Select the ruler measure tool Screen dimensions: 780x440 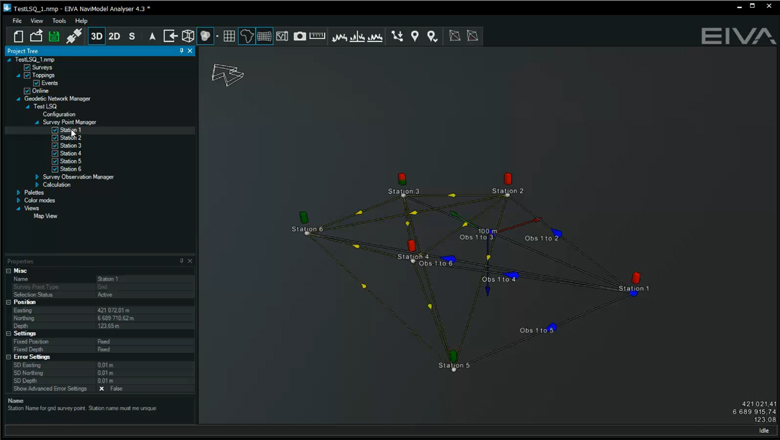[317, 36]
